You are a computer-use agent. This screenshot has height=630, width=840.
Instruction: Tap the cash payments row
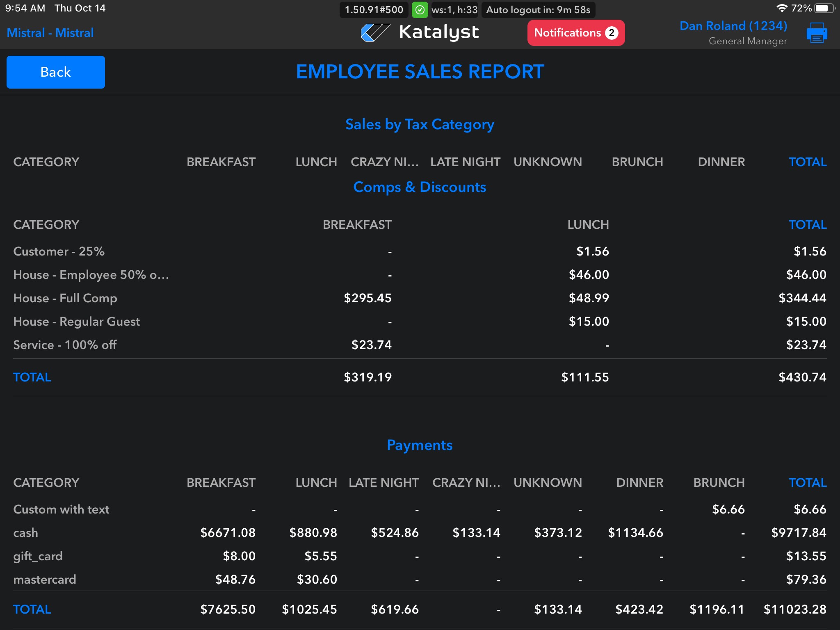pyautogui.click(x=26, y=533)
